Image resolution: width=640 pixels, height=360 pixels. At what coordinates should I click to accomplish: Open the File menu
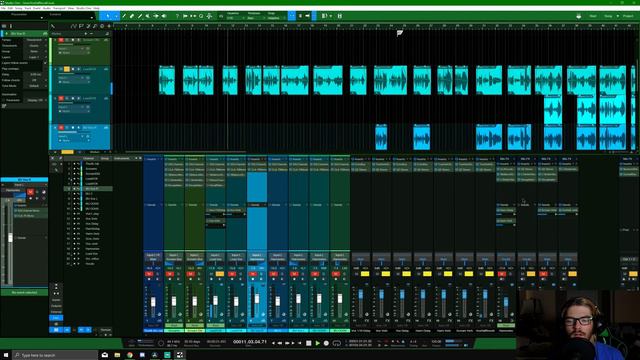(3, 8)
